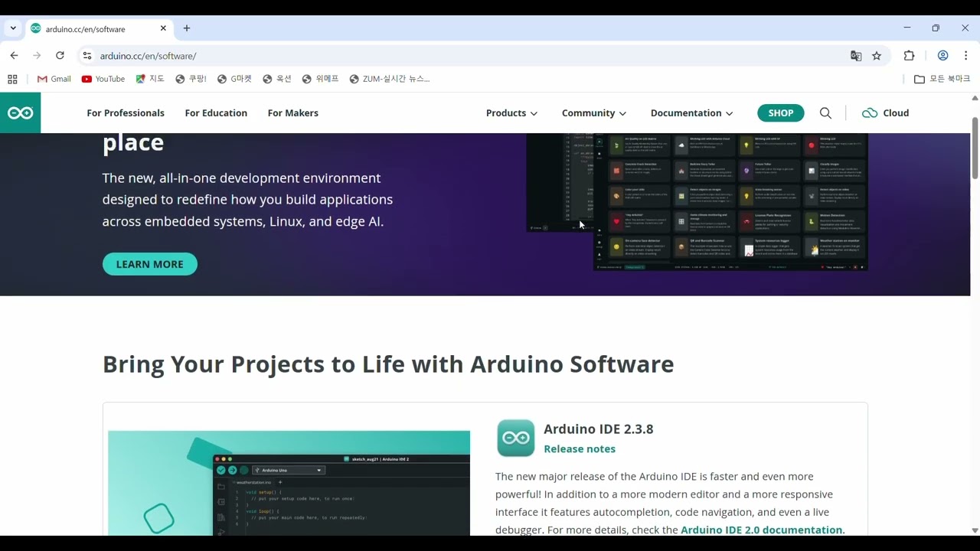Click the translate page icon
This screenshot has height=551, width=980.
pos(856,56)
